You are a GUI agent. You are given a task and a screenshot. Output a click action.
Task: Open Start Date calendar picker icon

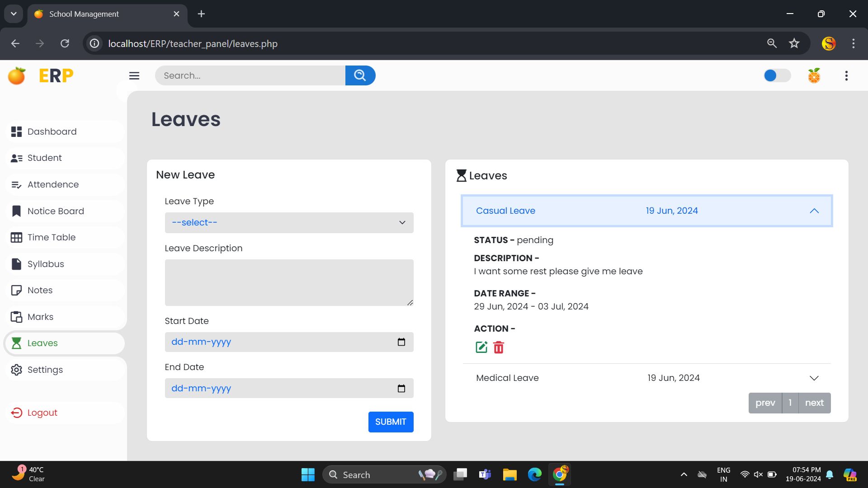[401, 342]
